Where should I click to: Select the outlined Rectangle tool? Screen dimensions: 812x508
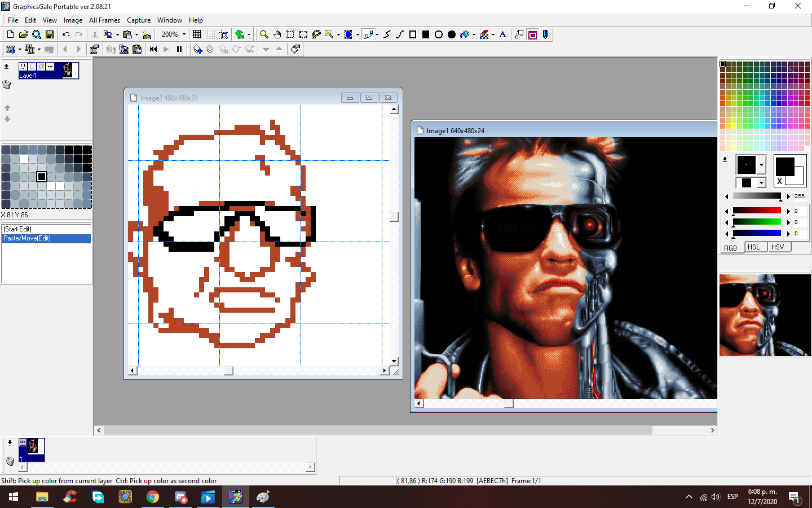point(413,34)
